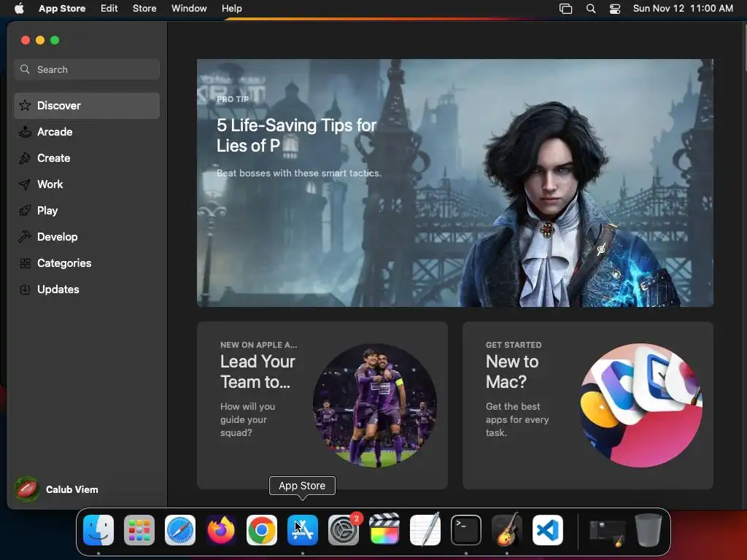Open the Develop section
The height and width of the screenshot is (560, 747).
(87, 237)
